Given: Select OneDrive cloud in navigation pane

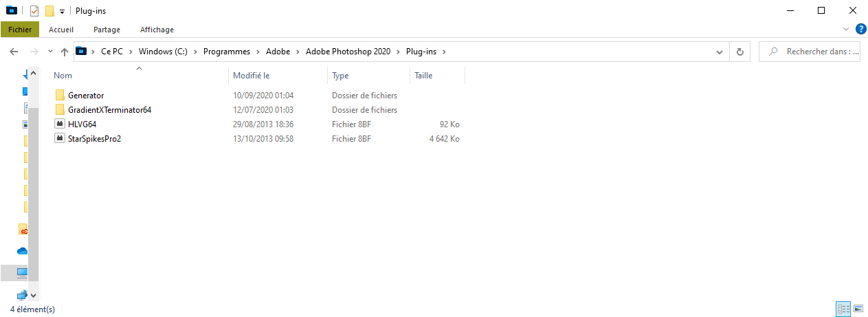Looking at the screenshot, I should point(23,251).
